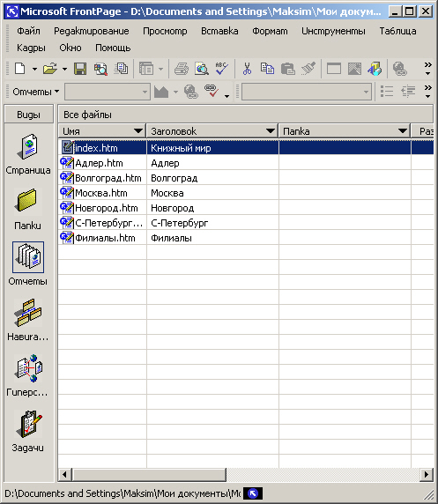Preview in Browser icon
The height and width of the screenshot is (504, 438).
coord(202,69)
